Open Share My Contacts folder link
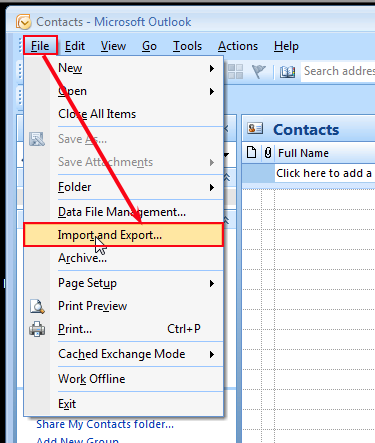375x443 pixels. click(105, 424)
